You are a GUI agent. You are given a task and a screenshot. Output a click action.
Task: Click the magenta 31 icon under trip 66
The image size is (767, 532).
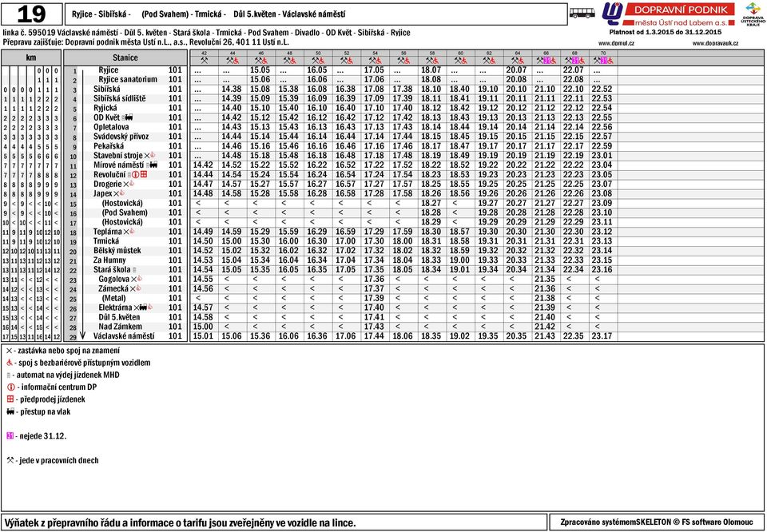click(546, 61)
